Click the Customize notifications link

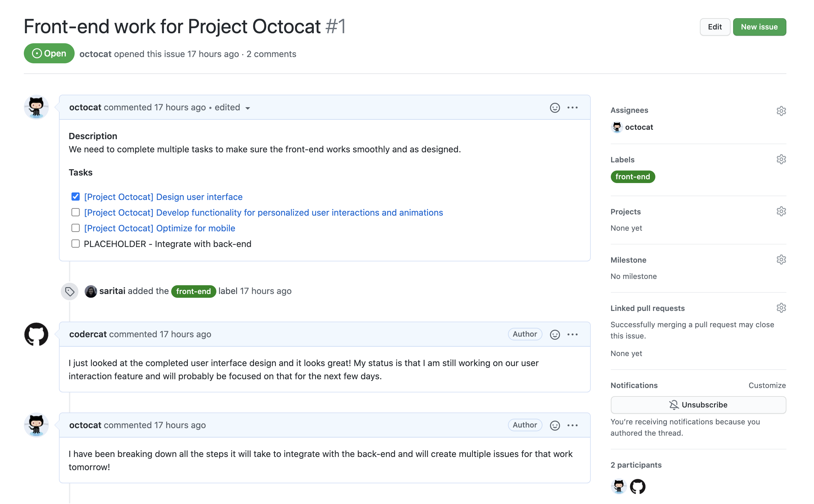pyautogui.click(x=768, y=385)
